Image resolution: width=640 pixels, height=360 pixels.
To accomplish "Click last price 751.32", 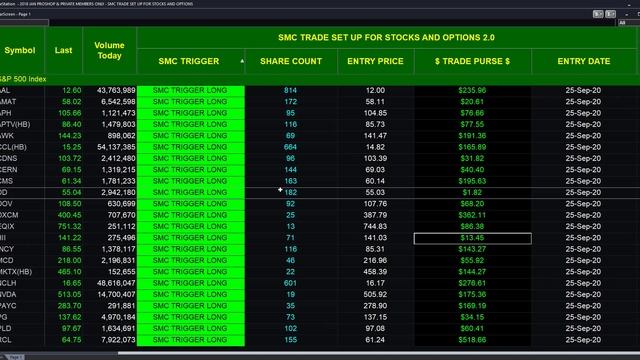I will [x=69, y=227].
